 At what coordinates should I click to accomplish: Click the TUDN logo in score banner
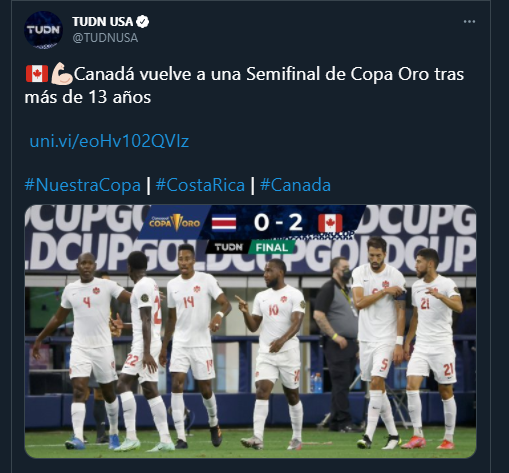(x=228, y=247)
